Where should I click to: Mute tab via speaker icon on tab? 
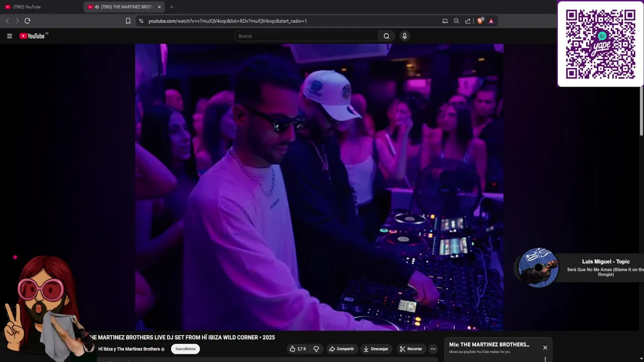pyautogui.click(x=97, y=7)
